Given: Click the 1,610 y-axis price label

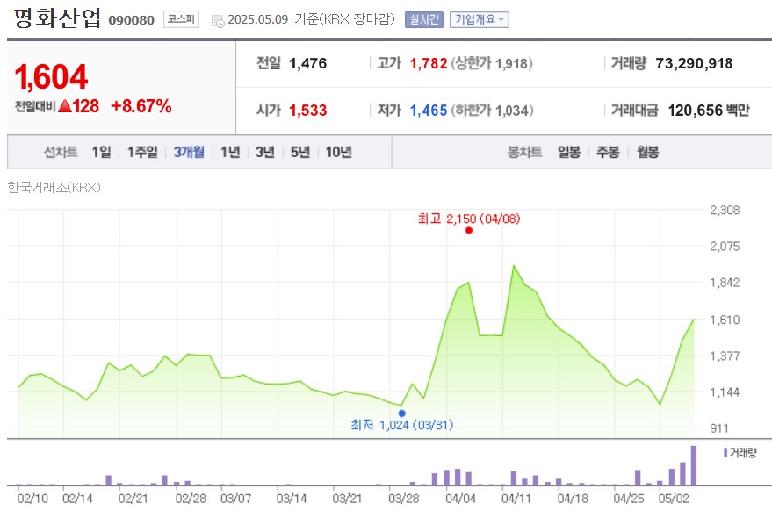Looking at the screenshot, I should point(725,320).
